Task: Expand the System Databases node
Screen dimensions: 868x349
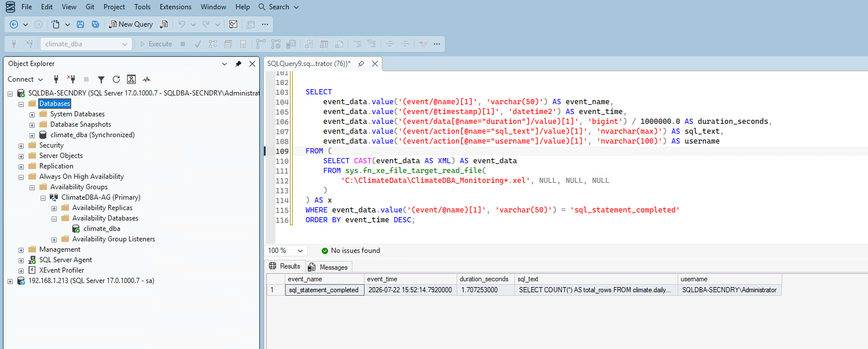Action: pos(32,115)
